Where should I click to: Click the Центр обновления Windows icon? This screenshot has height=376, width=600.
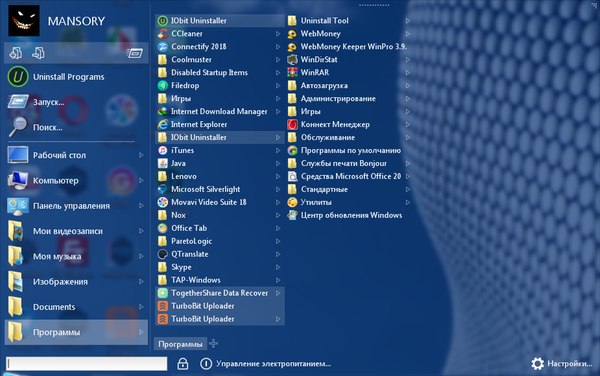[292, 215]
